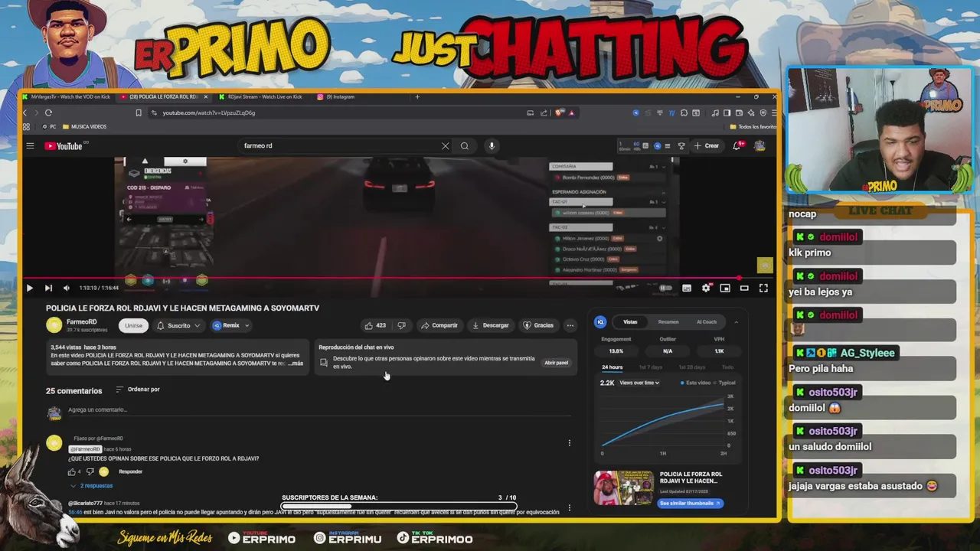The width and height of the screenshot is (980, 551).
Task: Dislike the video
Action: coord(401,325)
